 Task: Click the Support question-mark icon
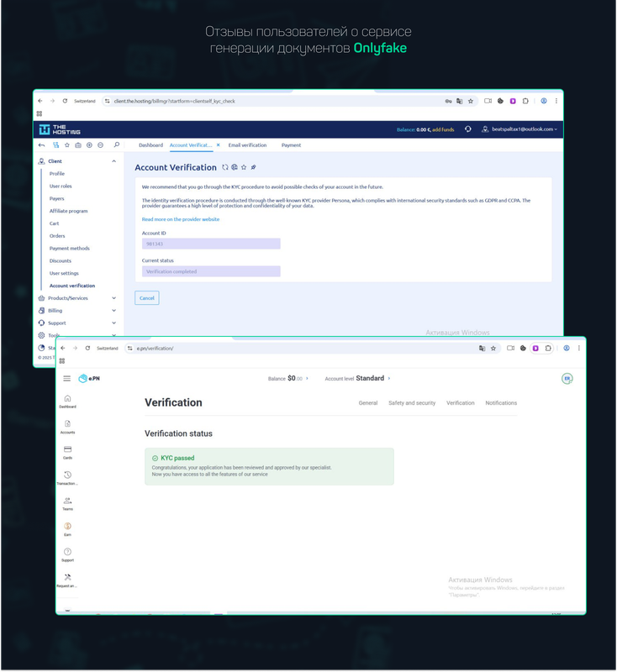pos(67,552)
